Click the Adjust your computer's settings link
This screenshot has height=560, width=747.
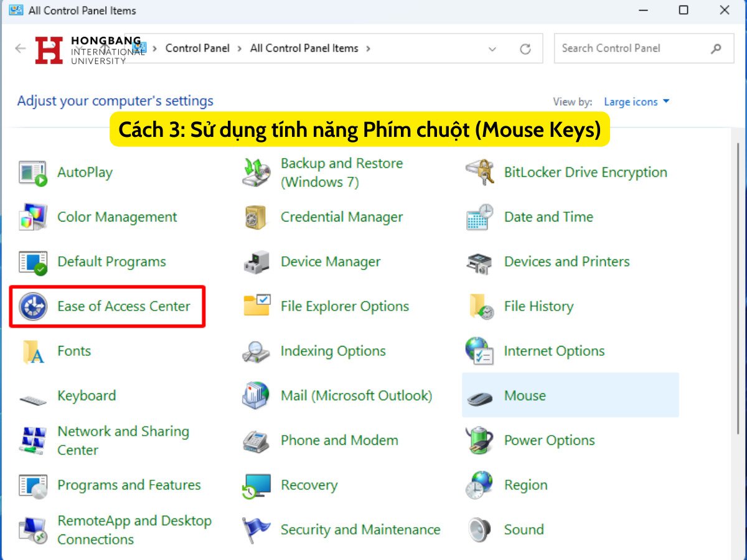click(x=115, y=101)
